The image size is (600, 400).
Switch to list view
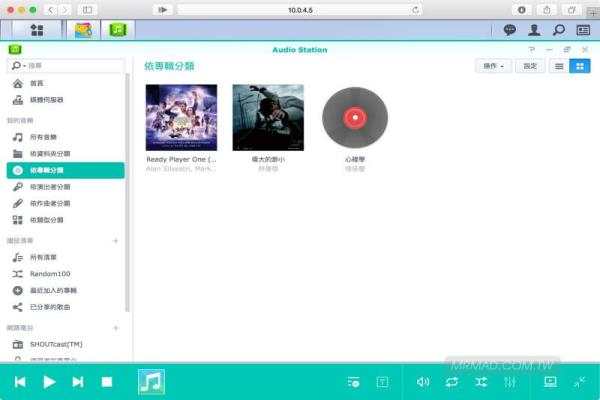coord(559,66)
